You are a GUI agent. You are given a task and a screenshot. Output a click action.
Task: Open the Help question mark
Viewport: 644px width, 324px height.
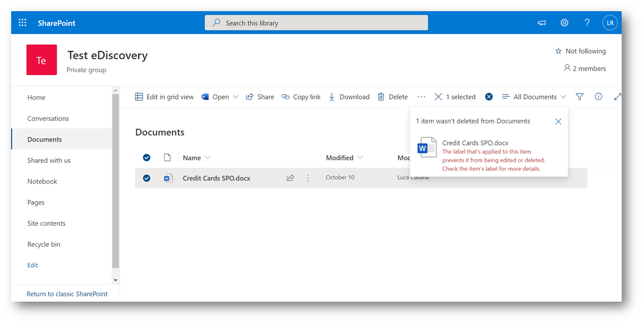point(587,23)
